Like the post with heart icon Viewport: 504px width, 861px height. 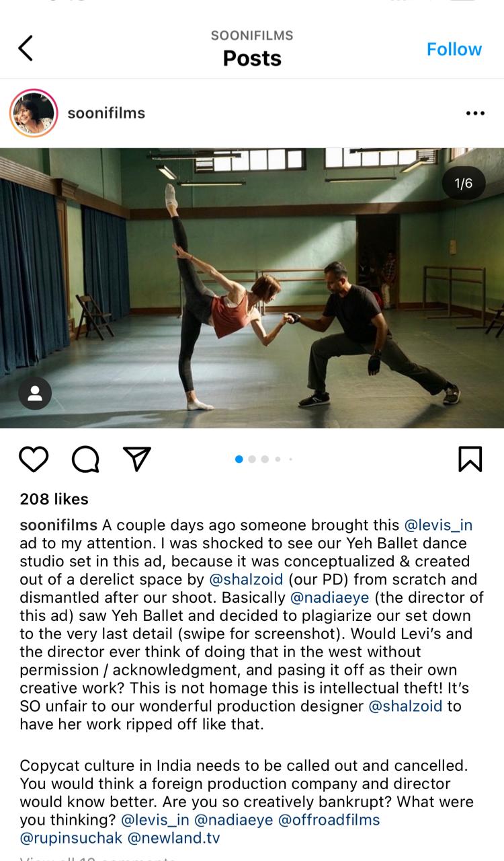coord(34,459)
